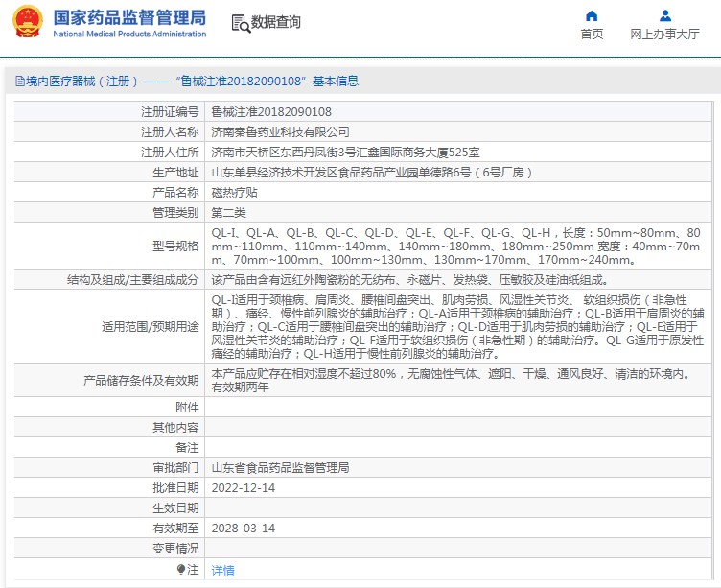The height and width of the screenshot is (588, 721).
Task: Select expiry date 2028-03-14
Action: [x=244, y=529]
